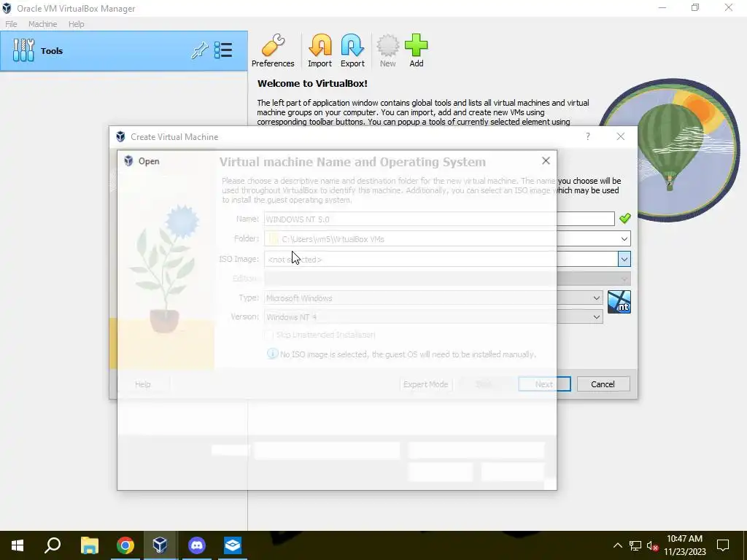The height and width of the screenshot is (560, 747).
Task: Open Google Chrome from the taskbar
Action: point(125,545)
